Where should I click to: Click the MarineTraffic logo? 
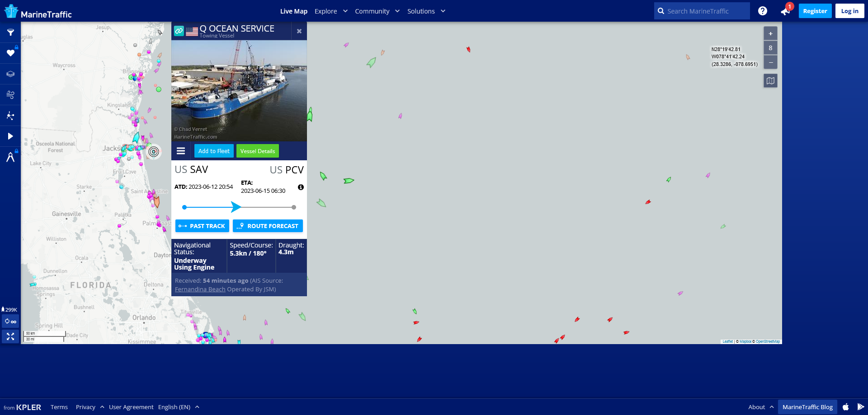pyautogui.click(x=38, y=12)
